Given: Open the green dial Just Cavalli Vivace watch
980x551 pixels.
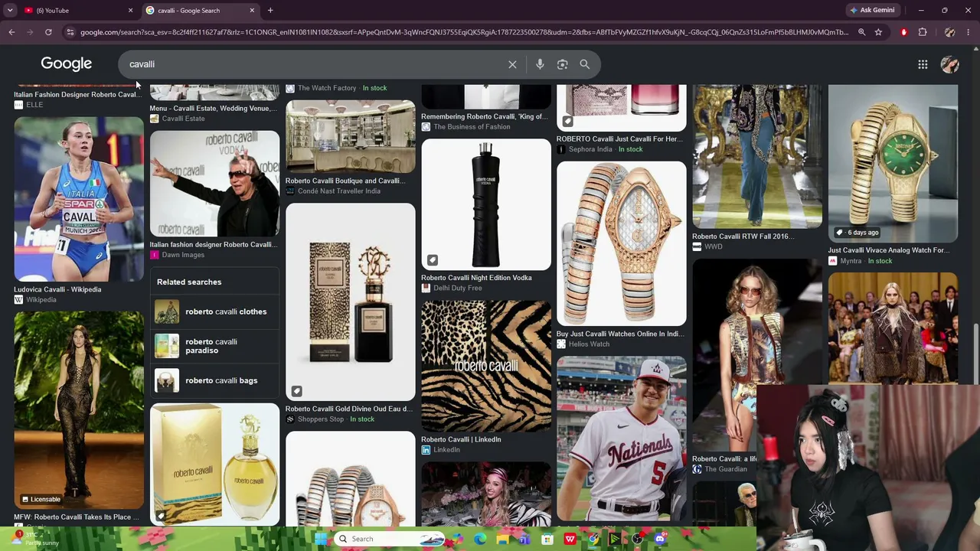Looking at the screenshot, I should [x=893, y=164].
